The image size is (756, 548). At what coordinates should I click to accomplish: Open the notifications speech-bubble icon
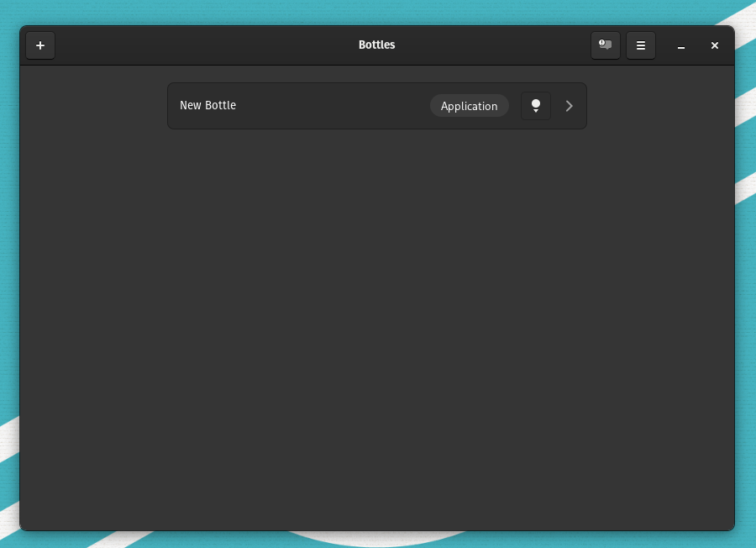pos(605,45)
